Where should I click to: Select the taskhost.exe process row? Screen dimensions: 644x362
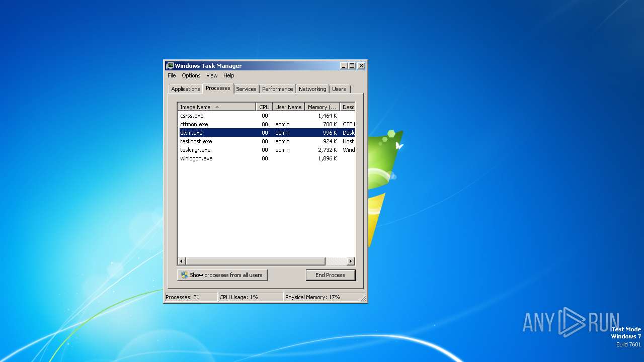pos(267,141)
